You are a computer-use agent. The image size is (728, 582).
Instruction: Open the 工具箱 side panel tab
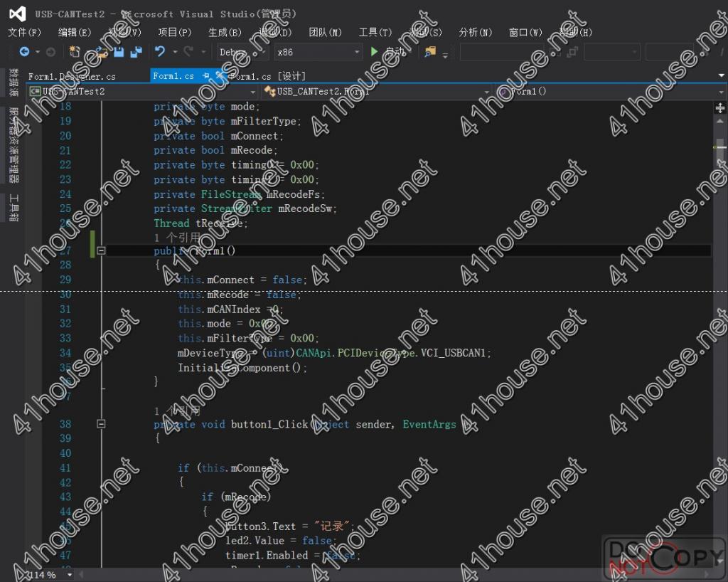pyautogui.click(x=14, y=207)
